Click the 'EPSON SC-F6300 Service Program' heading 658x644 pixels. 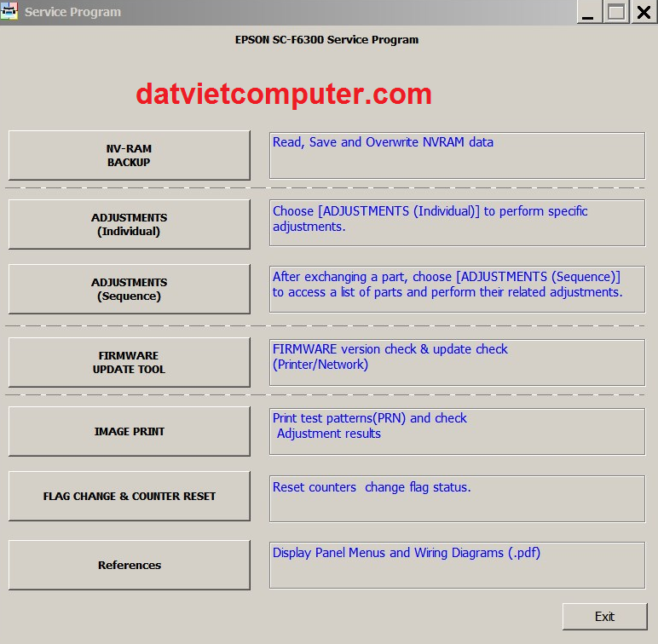click(x=326, y=40)
